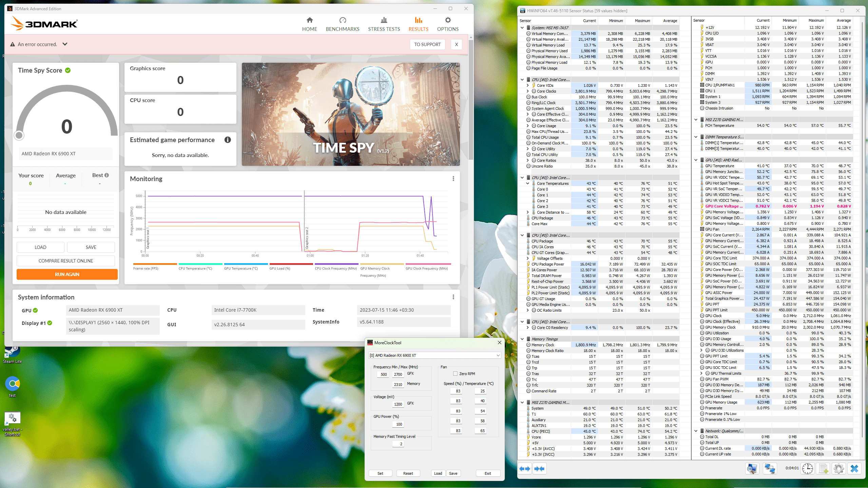Click the 3DMark logo
This screenshot has width=868, height=488.
(44, 24)
